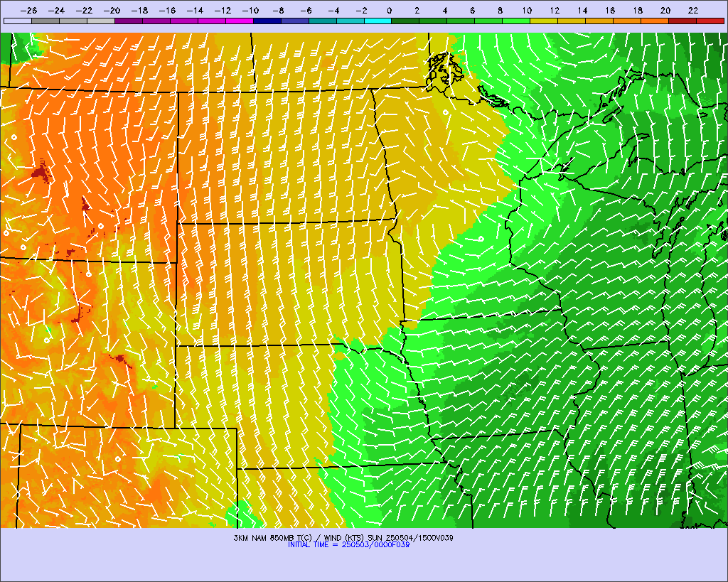728x582 pixels.
Task: Choose the gray swatch between -26 and -24
Action: click(x=45, y=21)
